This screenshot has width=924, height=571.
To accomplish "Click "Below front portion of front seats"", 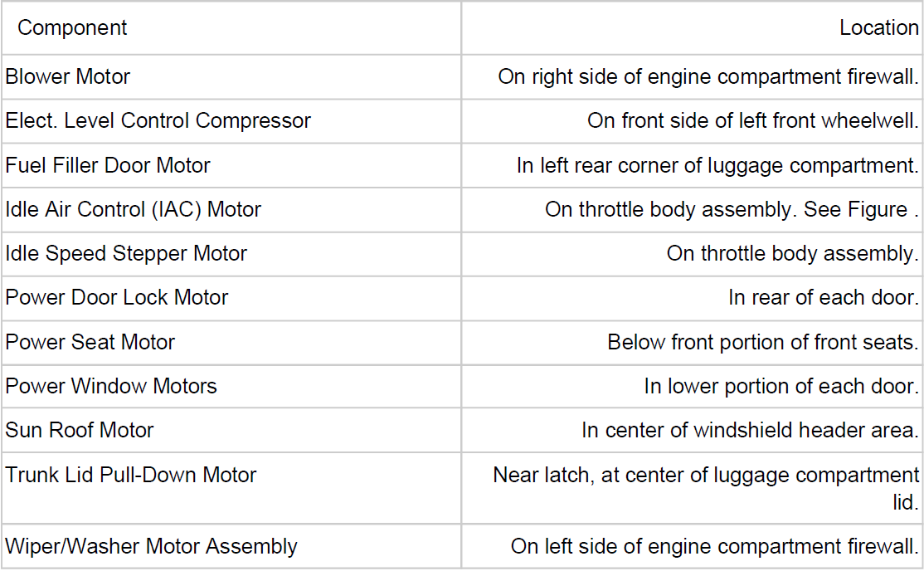I will 762,342.
